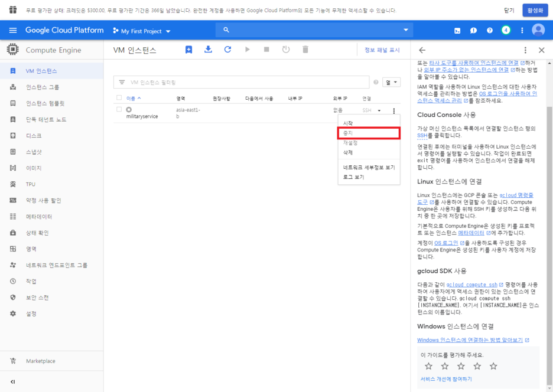Screen dimensions: 553x392
Task: Open the 열 columns dropdown
Action: (391, 82)
